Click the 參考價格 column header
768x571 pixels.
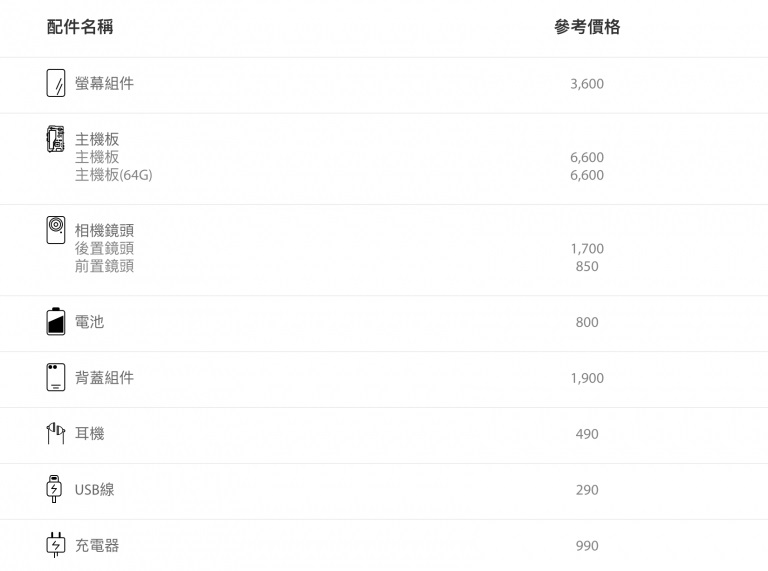(587, 27)
